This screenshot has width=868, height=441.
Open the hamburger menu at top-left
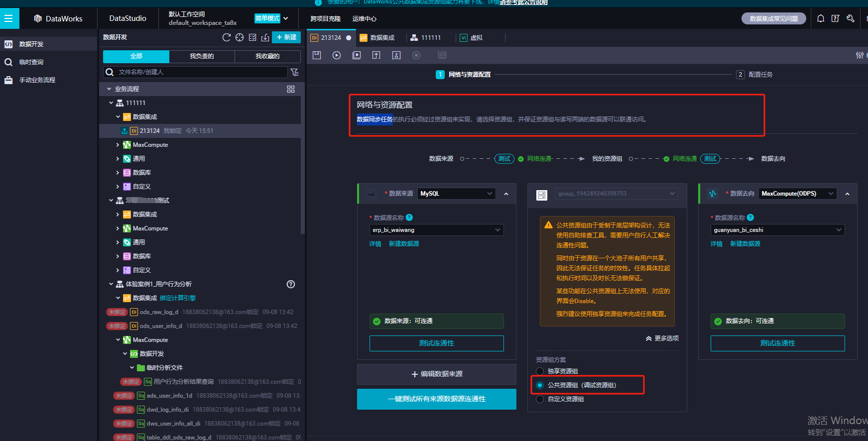click(8, 19)
